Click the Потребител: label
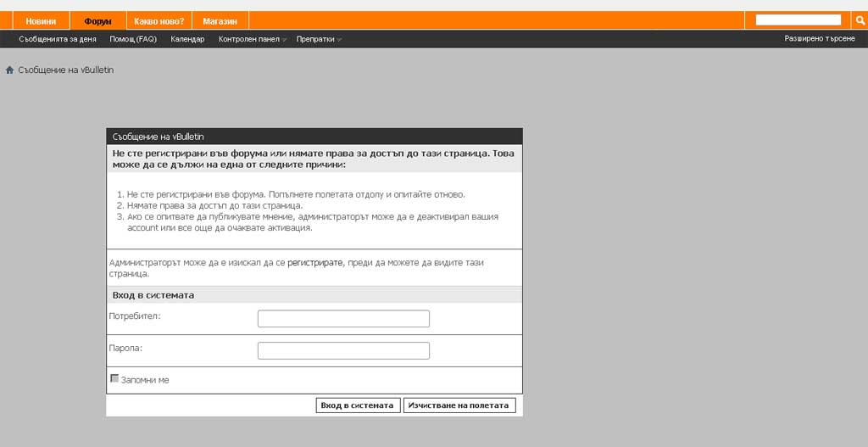Image resolution: width=868 pixels, height=447 pixels. point(135,316)
